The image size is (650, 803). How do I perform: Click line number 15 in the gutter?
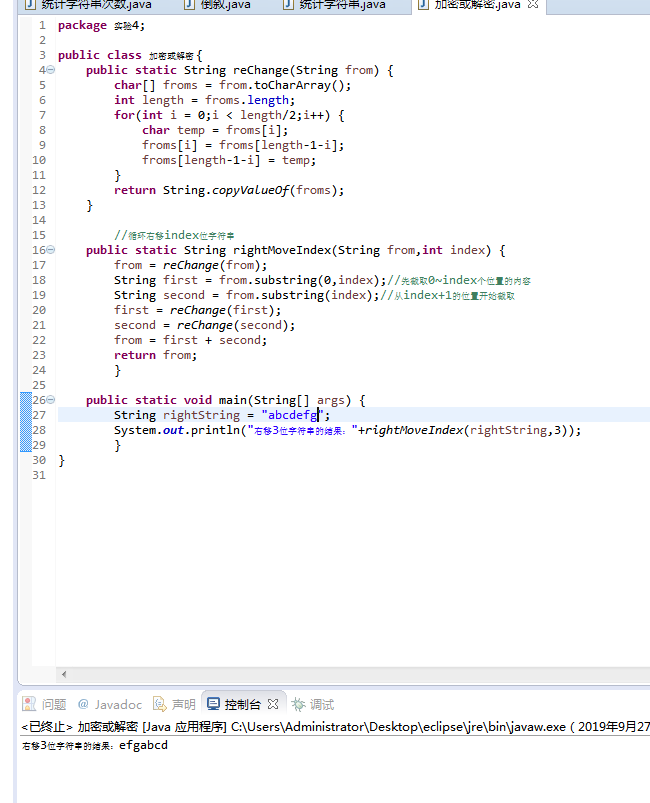click(x=39, y=235)
